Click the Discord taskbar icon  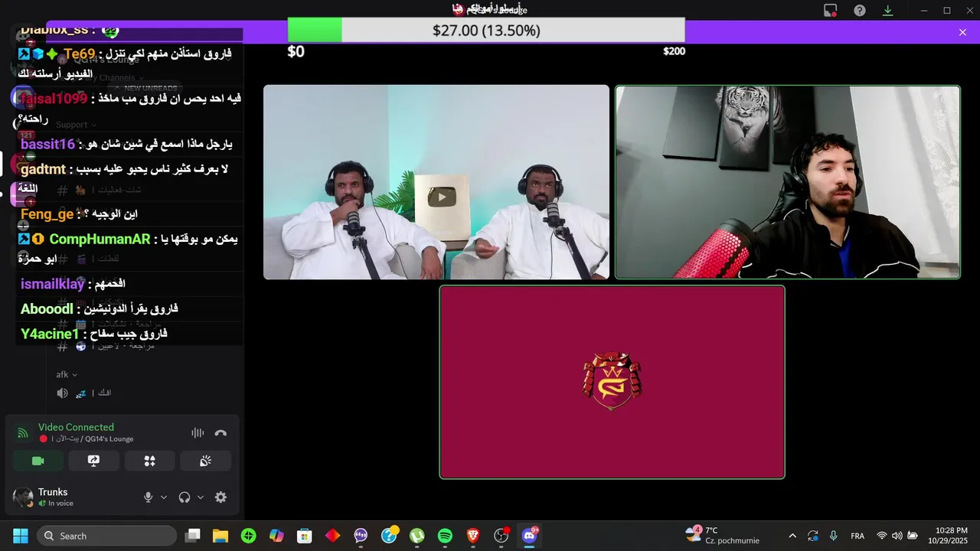tap(529, 536)
